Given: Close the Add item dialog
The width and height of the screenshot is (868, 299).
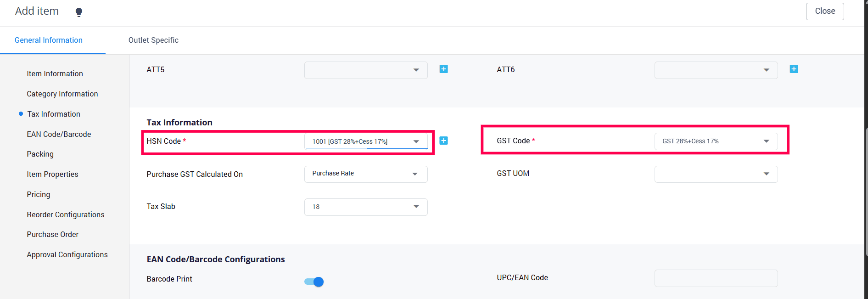Looking at the screenshot, I should click(x=824, y=11).
